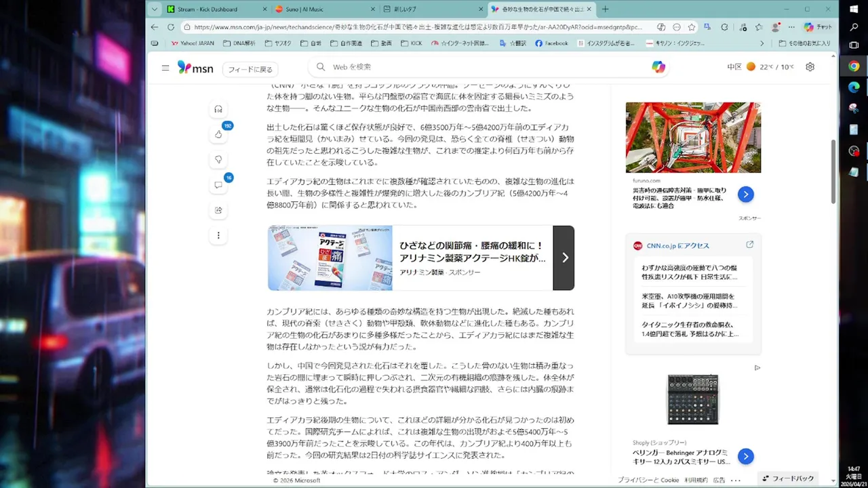Open その他のお気に入り folder
This screenshot has height=488, width=868.
[804, 43]
